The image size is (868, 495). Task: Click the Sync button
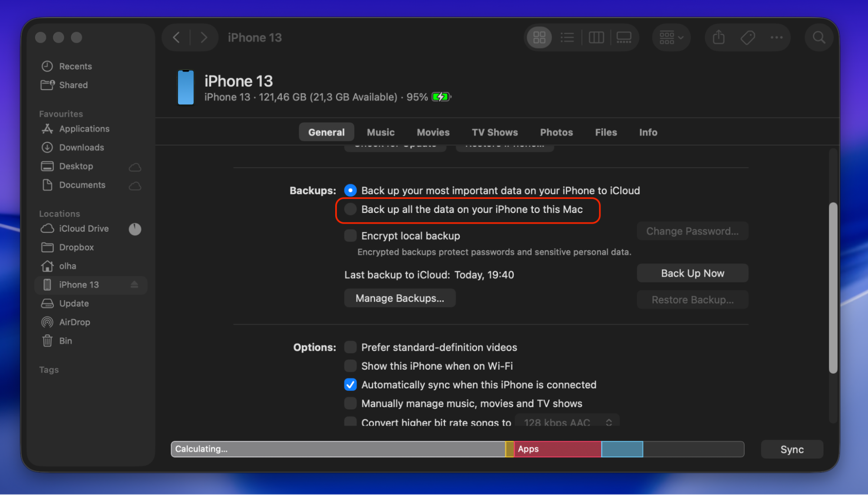tap(792, 449)
